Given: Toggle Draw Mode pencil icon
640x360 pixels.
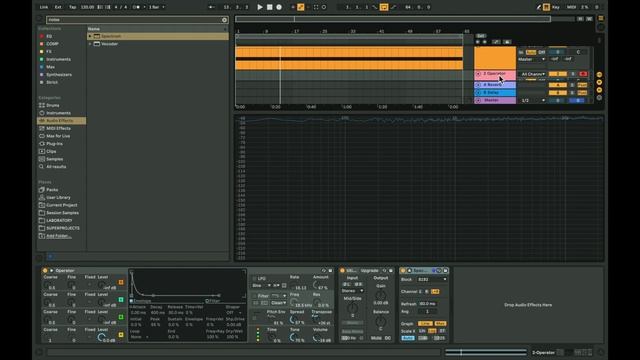Looking at the screenshot, I should pyautogui.click(x=539, y=7).
